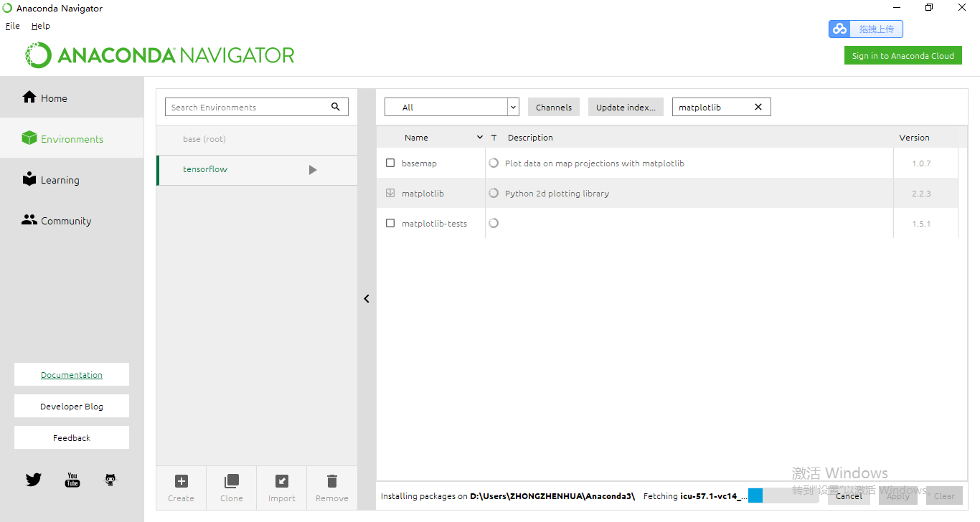Click the spinner icon in basemap row

tap(494, 163)
